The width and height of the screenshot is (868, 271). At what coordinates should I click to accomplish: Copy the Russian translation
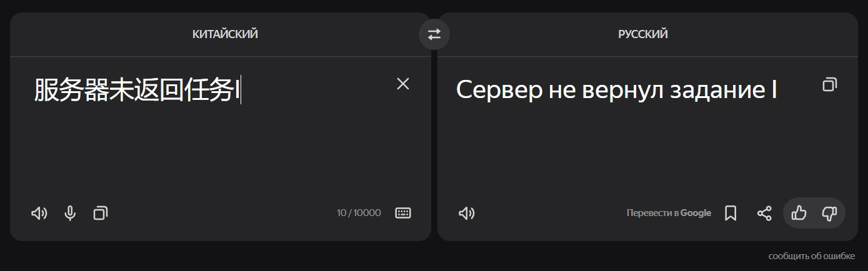click(x=829, y=84)
